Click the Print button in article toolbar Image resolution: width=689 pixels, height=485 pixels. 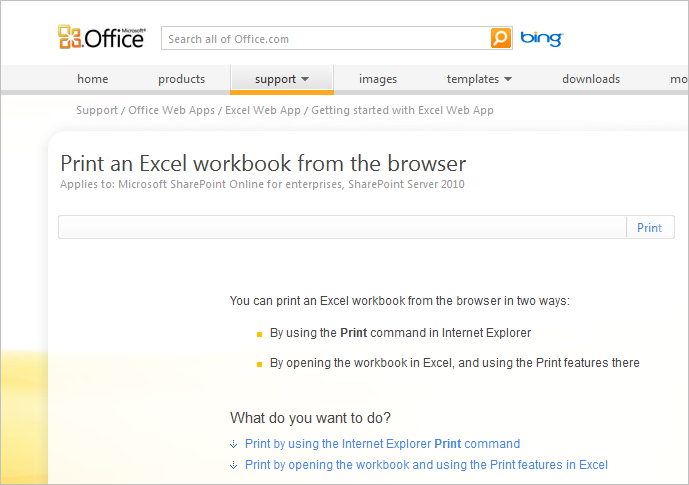649,228
